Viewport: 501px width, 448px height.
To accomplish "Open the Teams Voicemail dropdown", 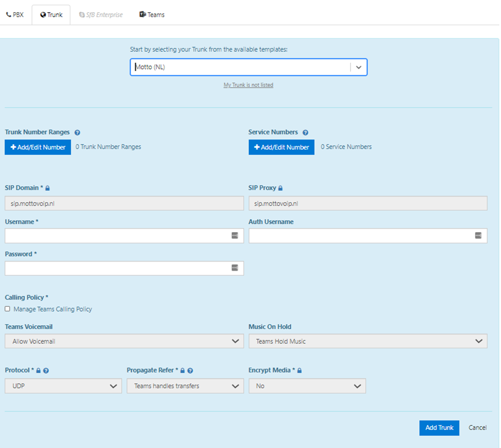I will [124, 341].
